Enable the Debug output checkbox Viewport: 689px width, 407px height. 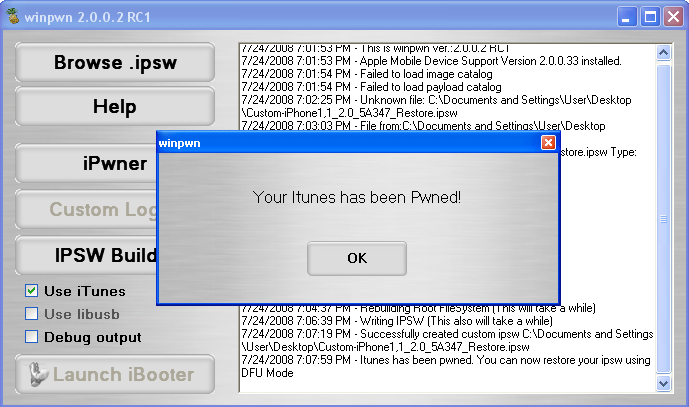(x=31, y=337)
